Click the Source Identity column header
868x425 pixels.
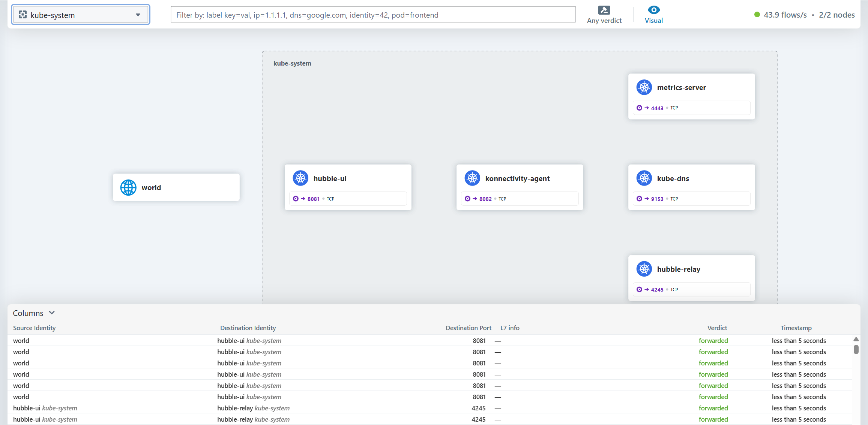coord(35,328)
